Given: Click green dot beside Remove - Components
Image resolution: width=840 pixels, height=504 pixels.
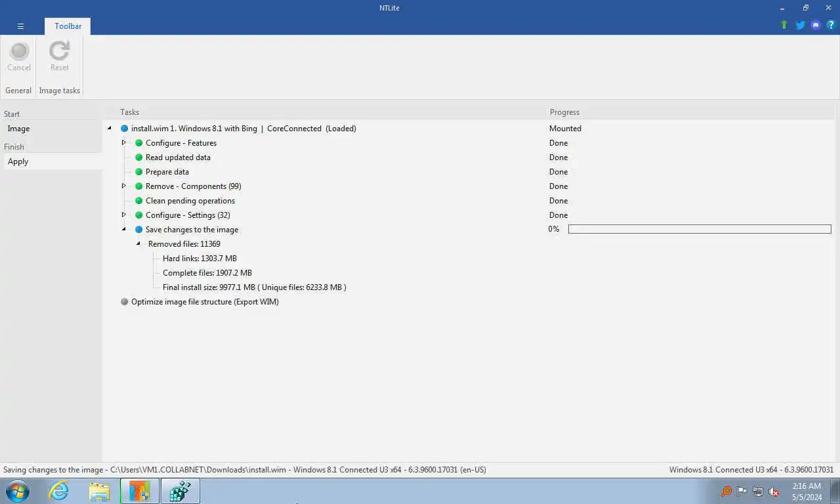Looking at the screenshot, I should click(x=139, y=186).
